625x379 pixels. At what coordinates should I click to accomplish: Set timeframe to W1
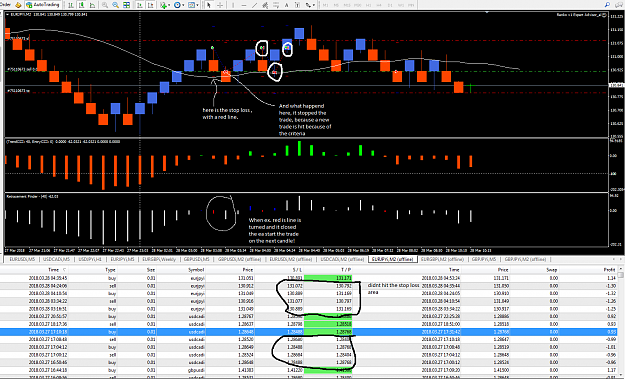401,5
